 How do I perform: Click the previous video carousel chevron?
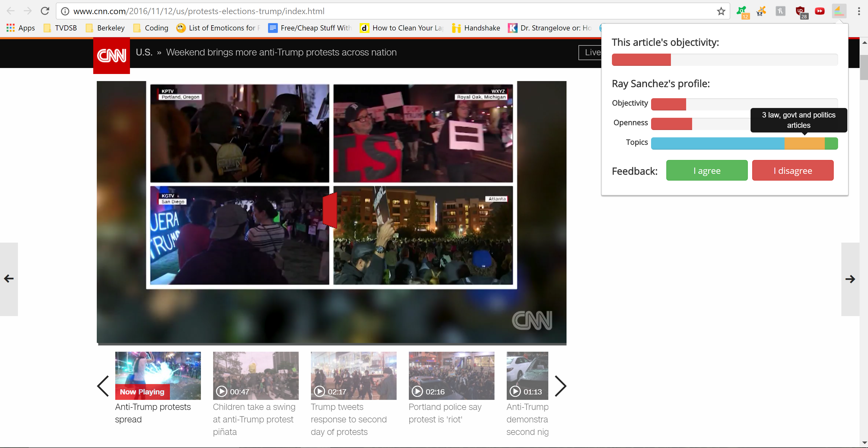pos(103,386)
